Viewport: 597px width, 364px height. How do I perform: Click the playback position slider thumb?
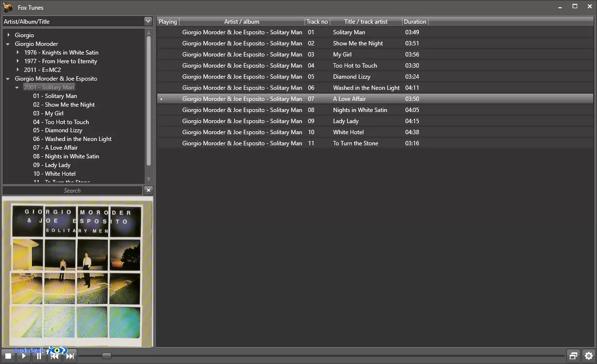tap(107, 356)
